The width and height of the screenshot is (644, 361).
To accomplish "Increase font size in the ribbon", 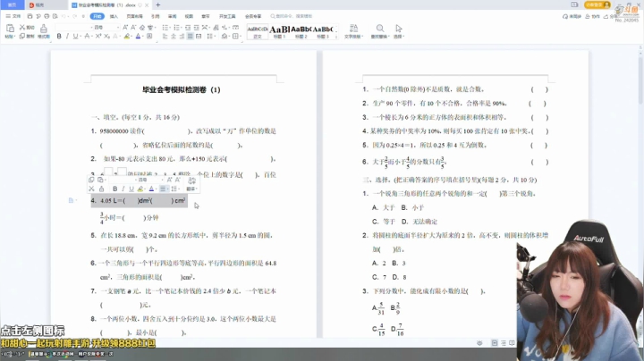I will [125, 27].
